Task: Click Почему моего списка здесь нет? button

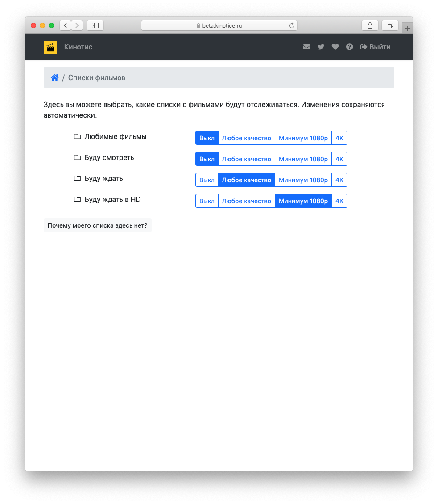Action: click(x=98, y=225)
